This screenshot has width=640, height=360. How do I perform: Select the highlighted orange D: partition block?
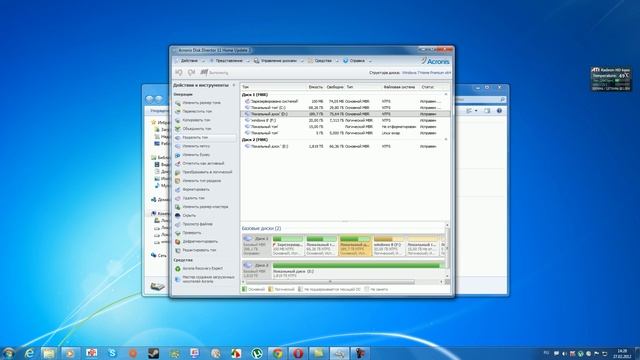point(355,246)
